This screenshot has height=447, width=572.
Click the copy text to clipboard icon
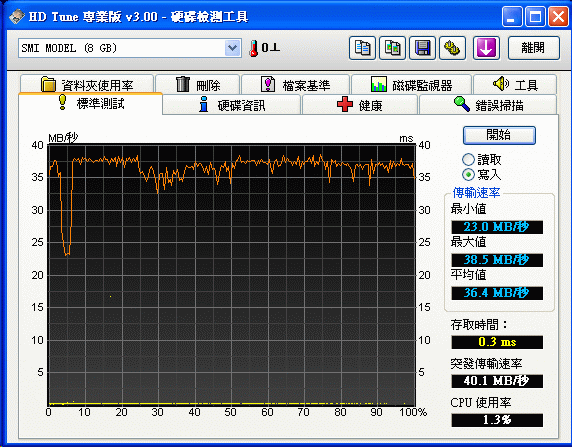(x=362, y=48)
